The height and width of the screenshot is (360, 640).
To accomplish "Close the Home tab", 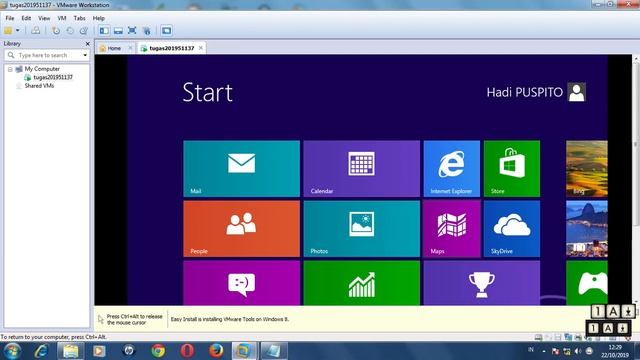I will tap(130, 48).
